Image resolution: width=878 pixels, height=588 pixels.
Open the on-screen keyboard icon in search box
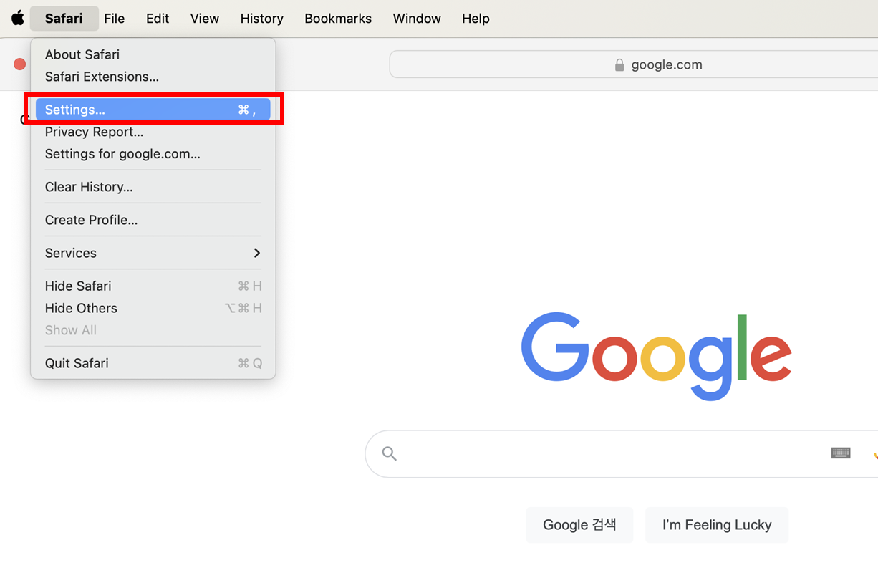pyautogui.click(x=841, y=453)
